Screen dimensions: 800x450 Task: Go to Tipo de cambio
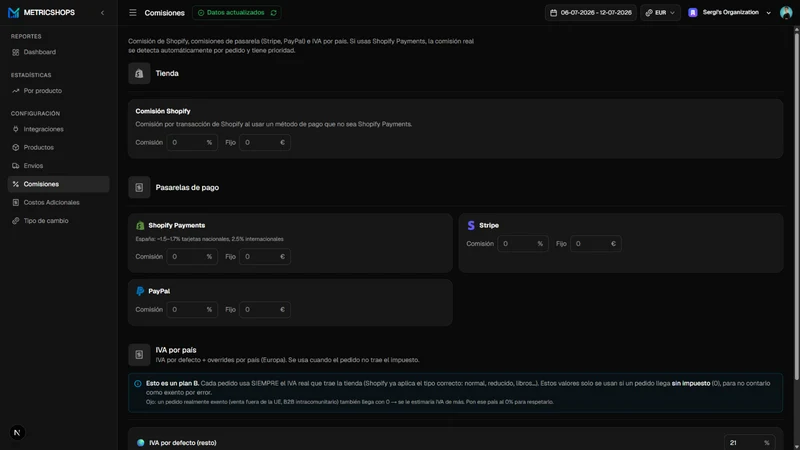58,221
